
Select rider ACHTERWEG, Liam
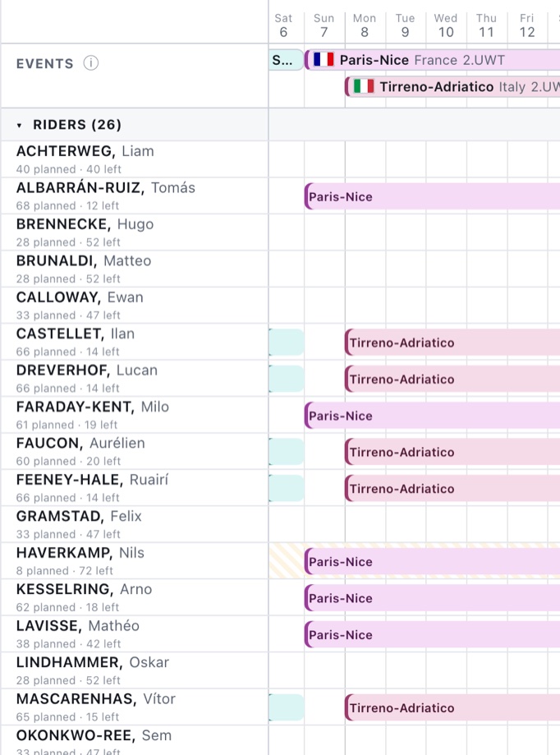[134, 159]
